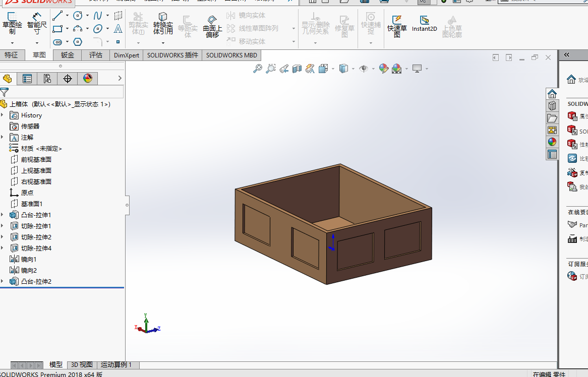
Task: Select the Ellipse sketch tool
Action: (x=97, y=29)
